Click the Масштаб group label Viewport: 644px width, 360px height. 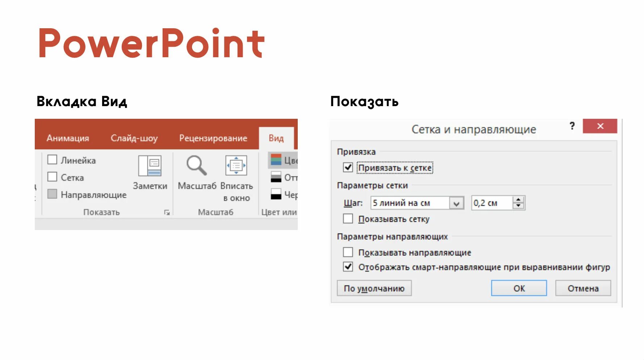[216, 212]
